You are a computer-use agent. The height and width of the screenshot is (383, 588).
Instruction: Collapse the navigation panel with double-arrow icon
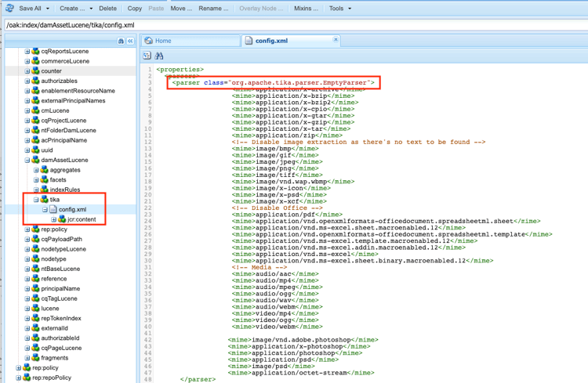point(130,41)
